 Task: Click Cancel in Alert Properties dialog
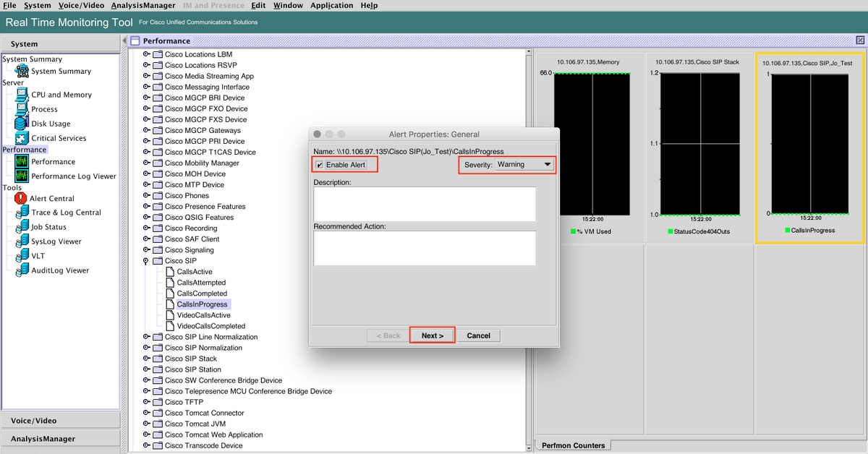coord(478,335)
